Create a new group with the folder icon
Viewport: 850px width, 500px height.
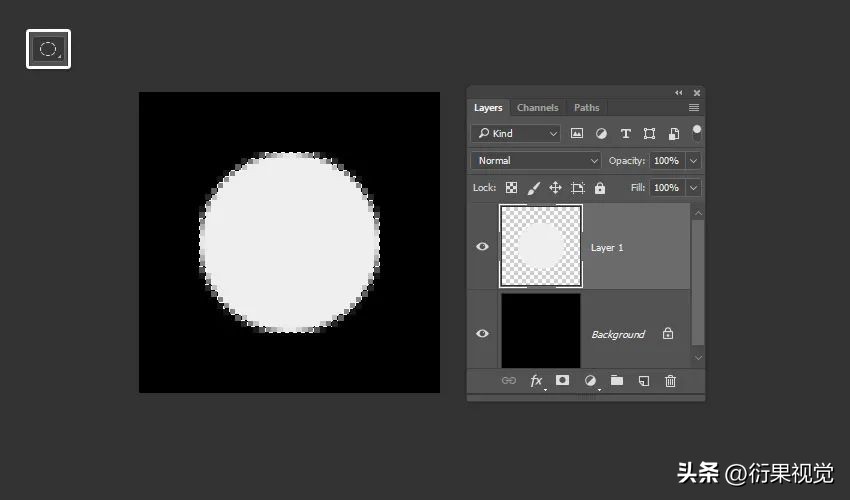[617, 381]
